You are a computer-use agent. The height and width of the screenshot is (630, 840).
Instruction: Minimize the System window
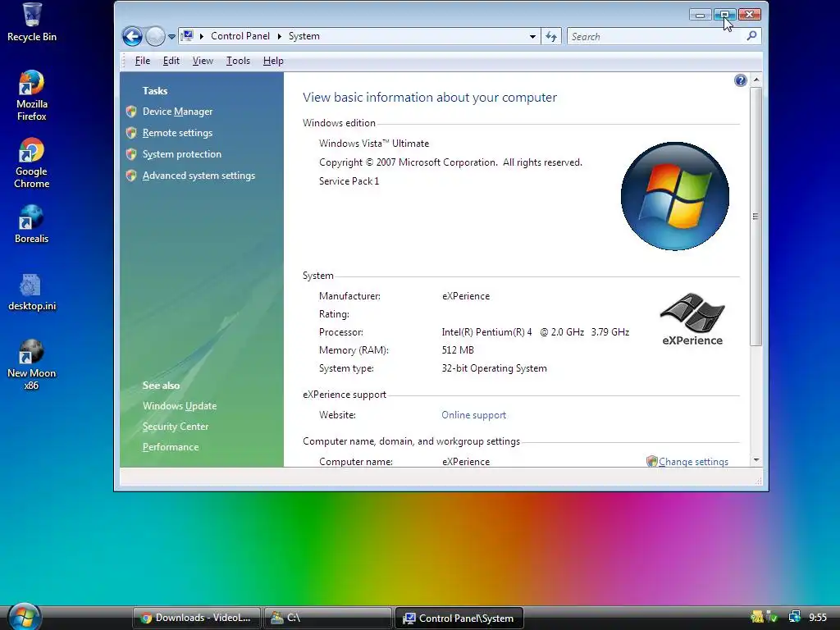(x=701, y=15)
